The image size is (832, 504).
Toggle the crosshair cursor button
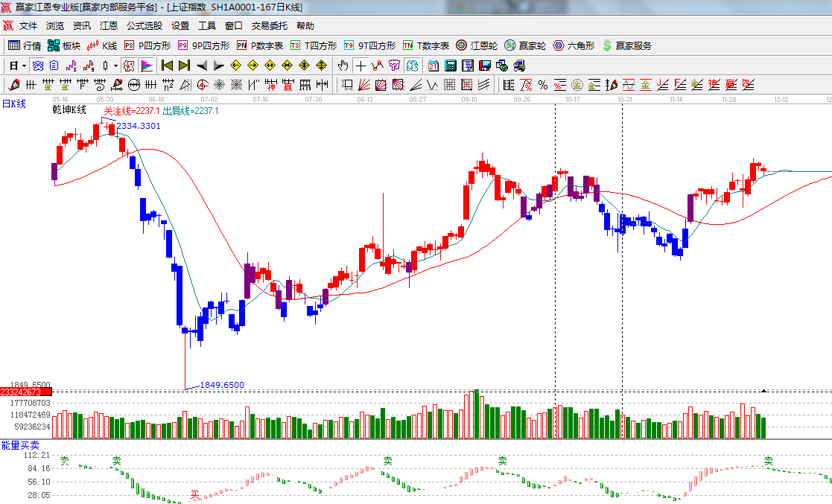pos(361,66)
